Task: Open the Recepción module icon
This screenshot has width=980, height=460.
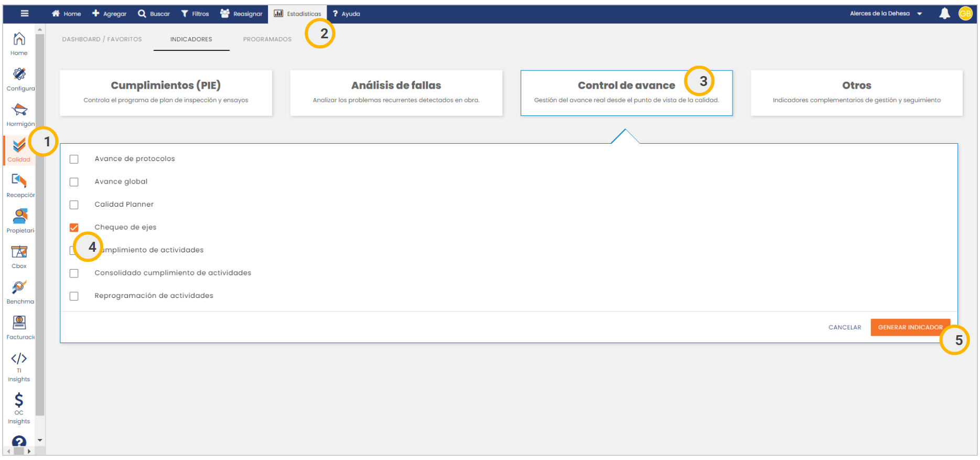Action: pyautogui.click(x=19, y=181)
